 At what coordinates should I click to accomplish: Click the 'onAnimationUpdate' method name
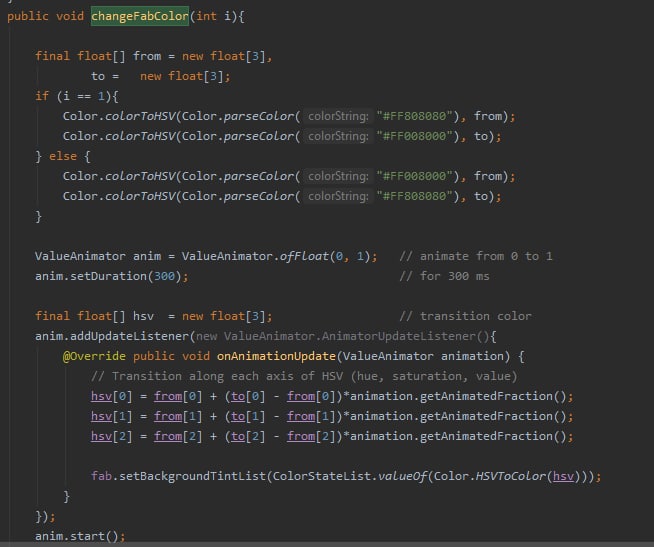(276, 356)
